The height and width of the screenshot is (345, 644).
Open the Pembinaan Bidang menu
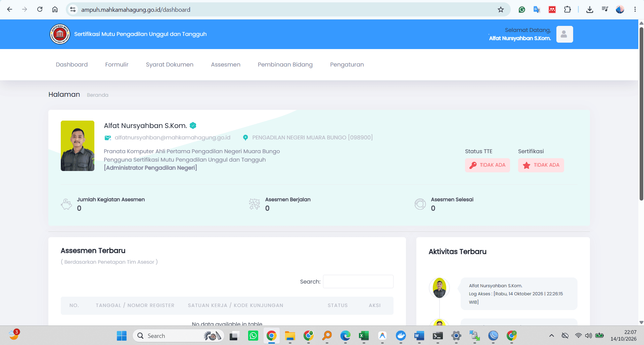[285, 64]
